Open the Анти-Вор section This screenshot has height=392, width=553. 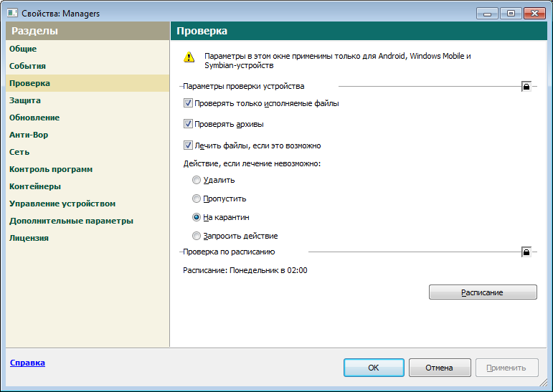88,135
